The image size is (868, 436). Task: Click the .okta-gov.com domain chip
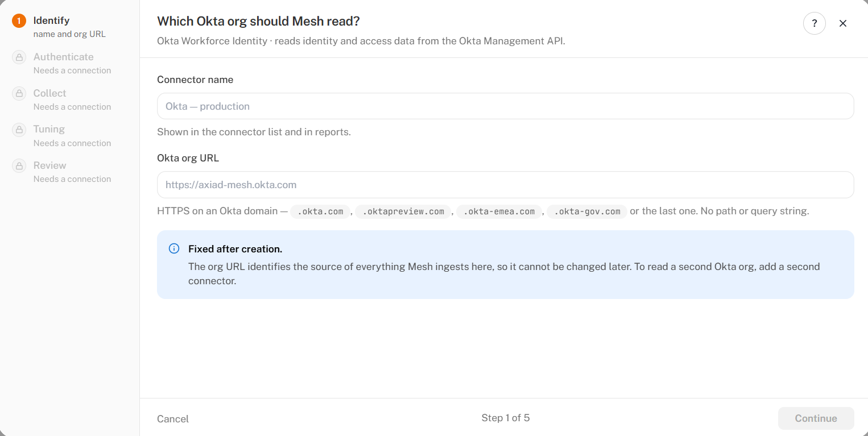587,211
